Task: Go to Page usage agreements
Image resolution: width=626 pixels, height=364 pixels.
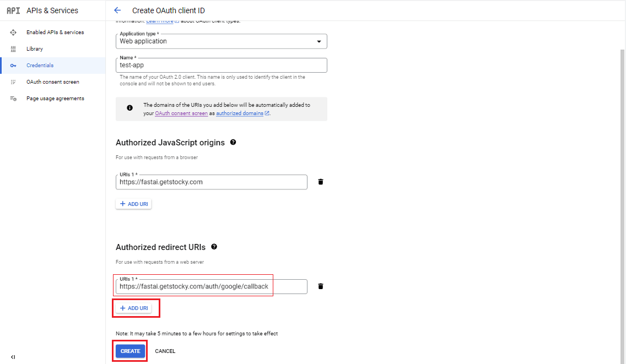Action: coord(55,99)
